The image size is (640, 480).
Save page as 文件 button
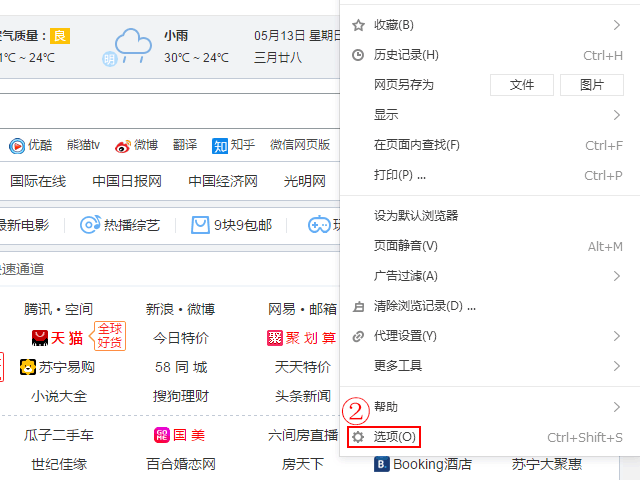point(522,85)
